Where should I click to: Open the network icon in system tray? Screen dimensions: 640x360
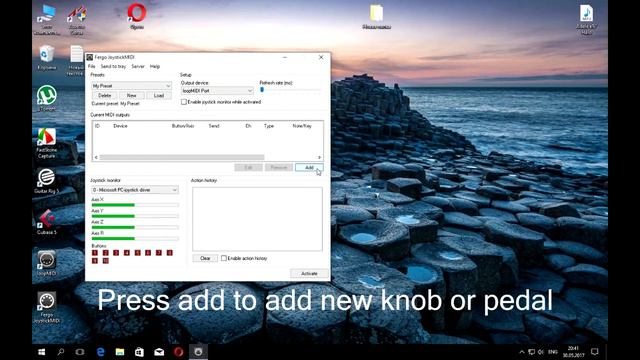click(531, 352)
